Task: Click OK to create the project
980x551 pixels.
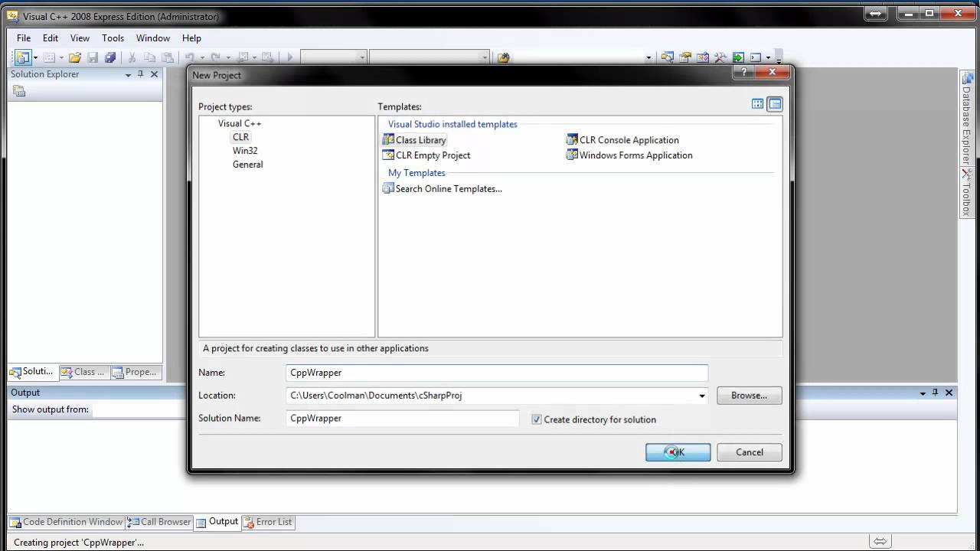Action: click(x=678, y=452)
